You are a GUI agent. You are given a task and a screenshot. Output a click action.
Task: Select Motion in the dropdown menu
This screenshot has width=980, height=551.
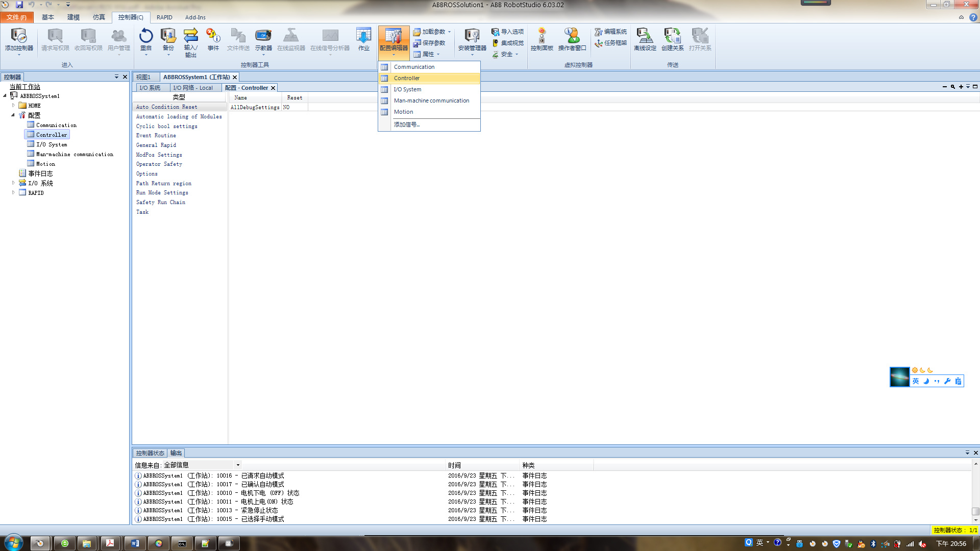tap(429, 112)
